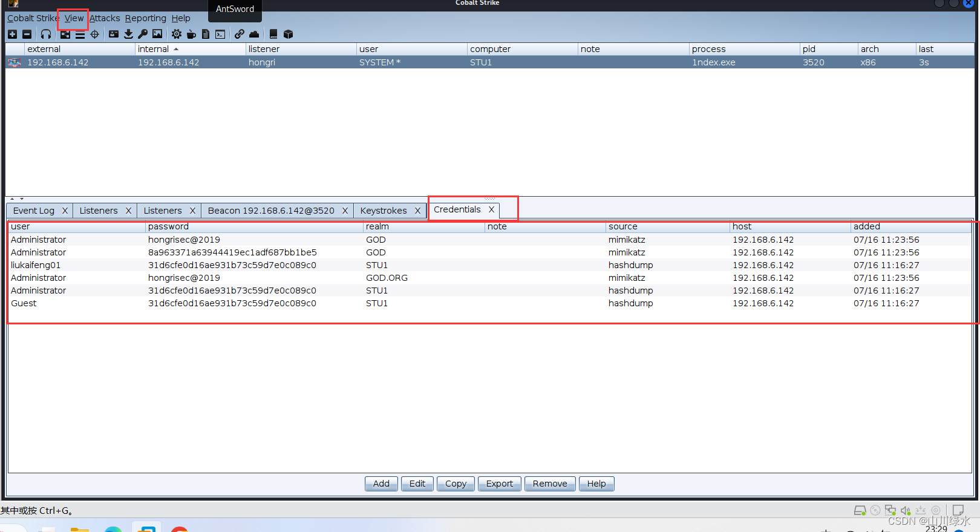This screenshot has width=980, height=532.
Task: Expand split pane using the down arrow
Action: pyautogui.click(x=22, y=199)
